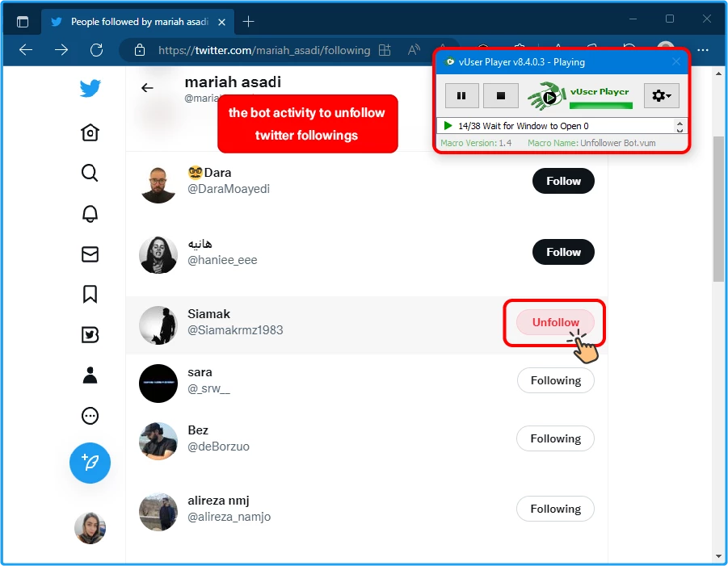Open Profile person icon in sidebar
The width and height of the screenshot is (728, 566).
coord(90,375)
